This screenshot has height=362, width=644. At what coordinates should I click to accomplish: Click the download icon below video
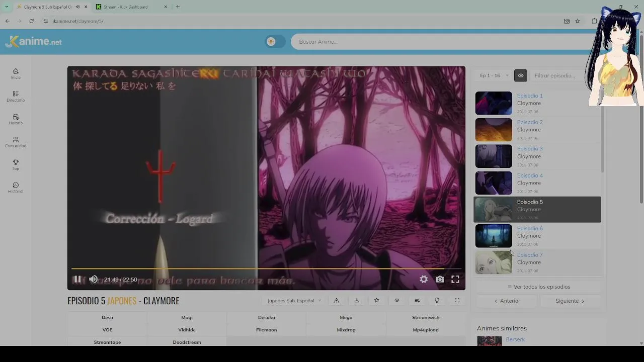click(x=357, y=301)
